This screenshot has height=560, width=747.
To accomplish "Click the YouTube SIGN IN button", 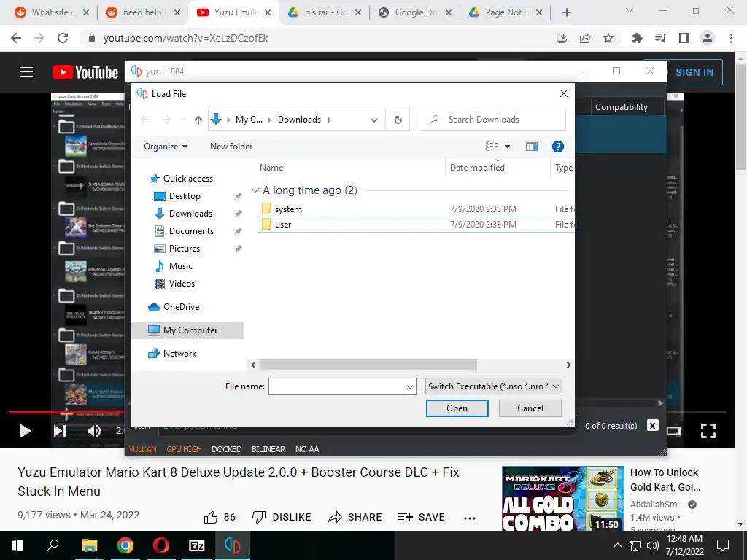I will pyautogui.click(x=694, y=72).
